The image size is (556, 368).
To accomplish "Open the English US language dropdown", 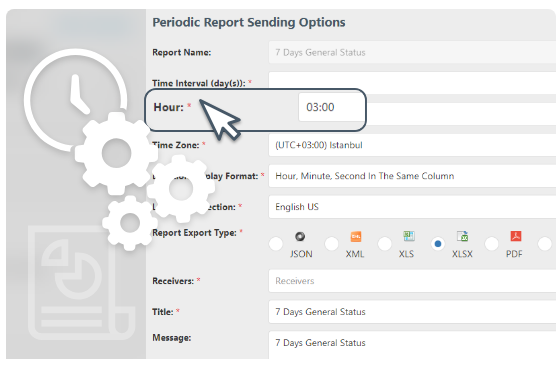I will point(412,207).
